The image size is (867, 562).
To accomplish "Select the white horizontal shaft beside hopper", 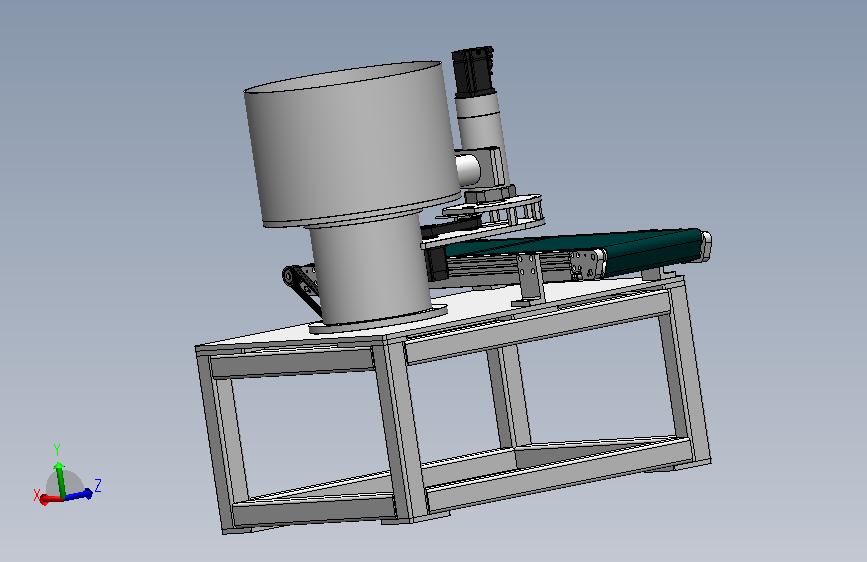I will tap(468, 170).
